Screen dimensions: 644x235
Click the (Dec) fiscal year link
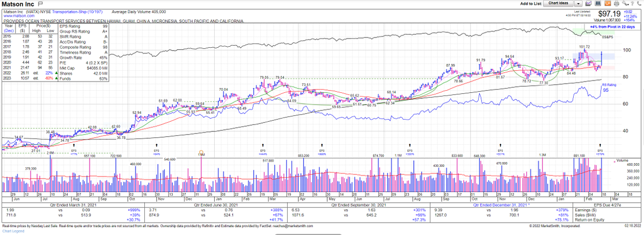9,31
